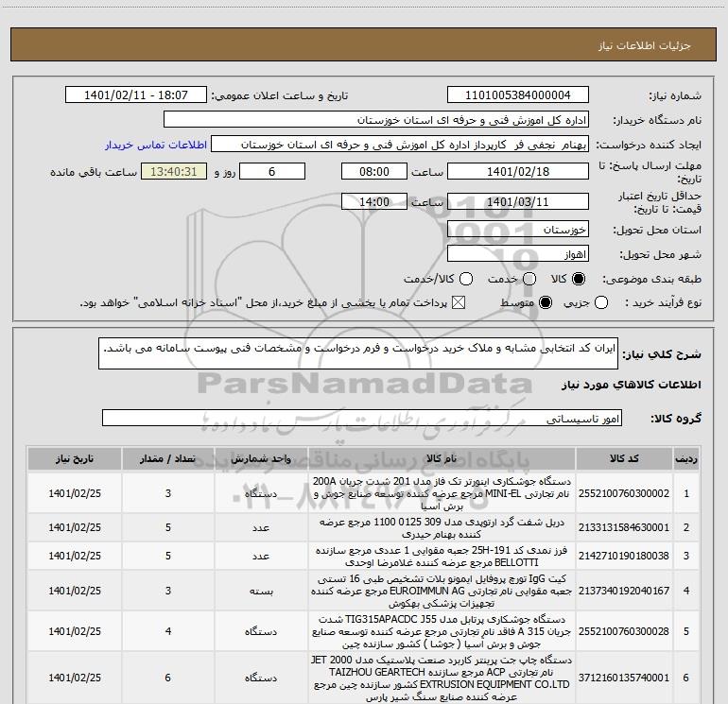Click the quantity 6 in row 6
Image resolution: width=728 pixels, height=704 pixels.
(x=168, y=678)
